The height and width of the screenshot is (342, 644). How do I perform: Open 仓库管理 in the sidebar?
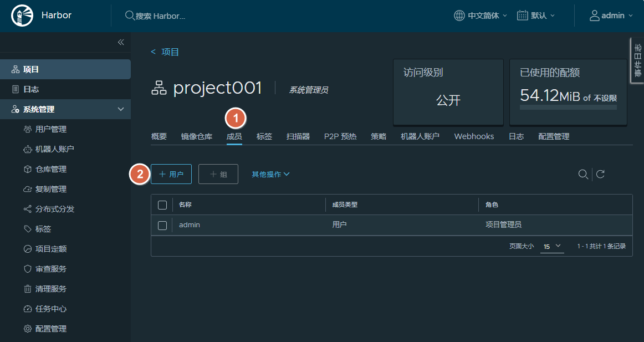point(51,169)
